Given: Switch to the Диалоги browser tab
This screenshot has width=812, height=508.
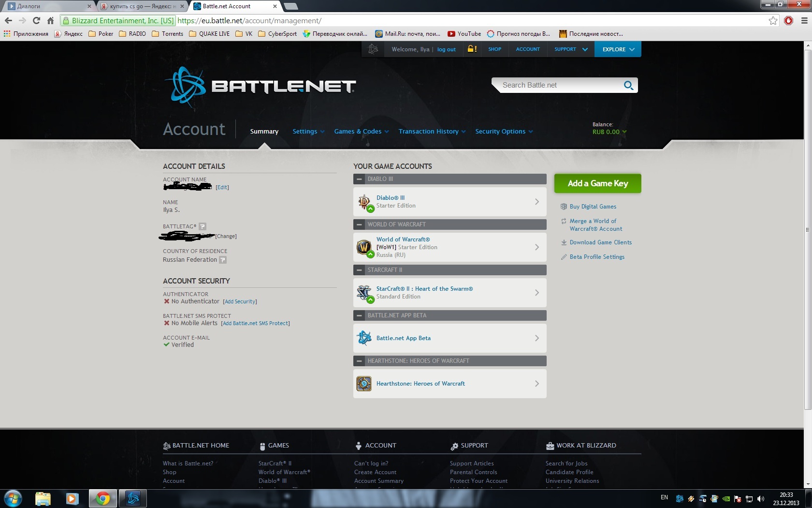Looking at the screenshot, I should (x=48, y=6).
